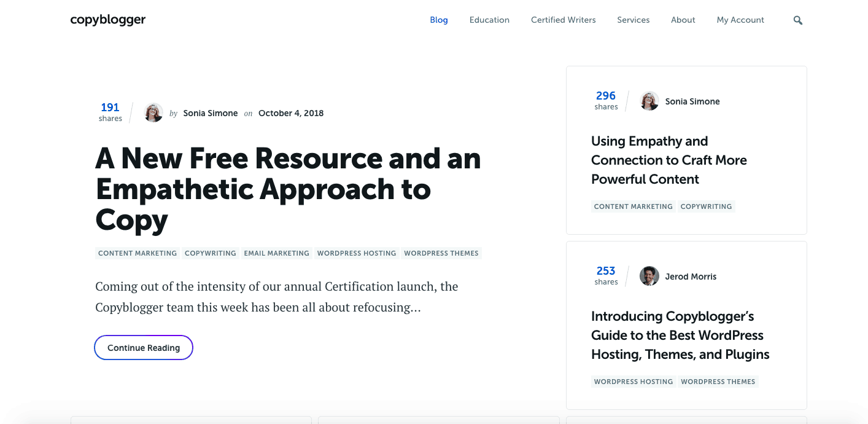Select COPYWRITING tag in Empathy card

click(x=707, y=206)
